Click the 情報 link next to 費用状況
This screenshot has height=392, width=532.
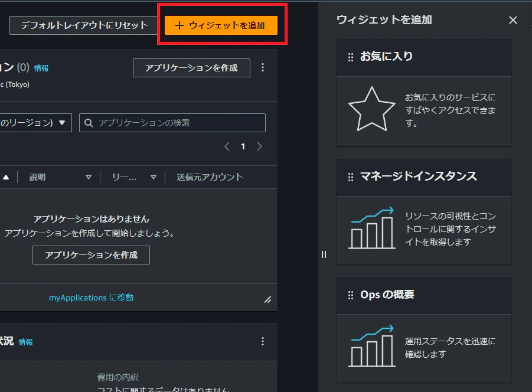click(26, 341)
